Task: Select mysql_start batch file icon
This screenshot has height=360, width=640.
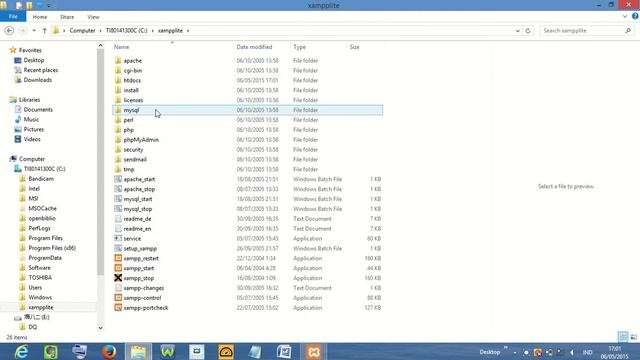Action: 118,199
